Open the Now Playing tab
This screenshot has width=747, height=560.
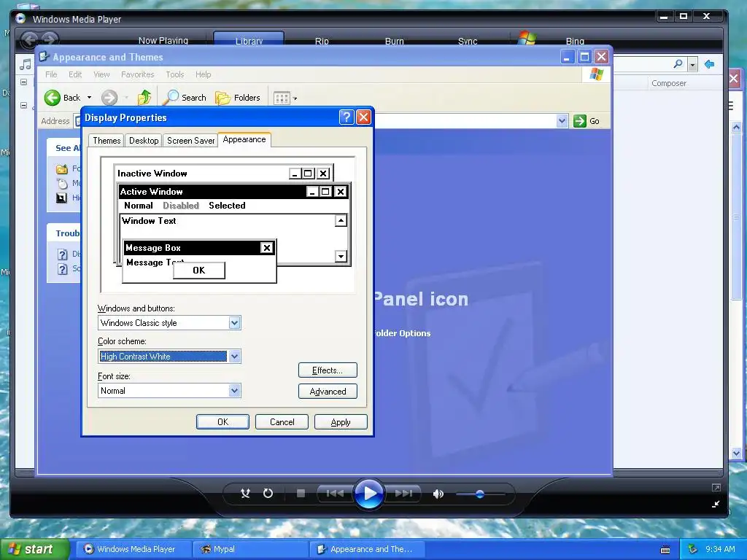(163, 41)
